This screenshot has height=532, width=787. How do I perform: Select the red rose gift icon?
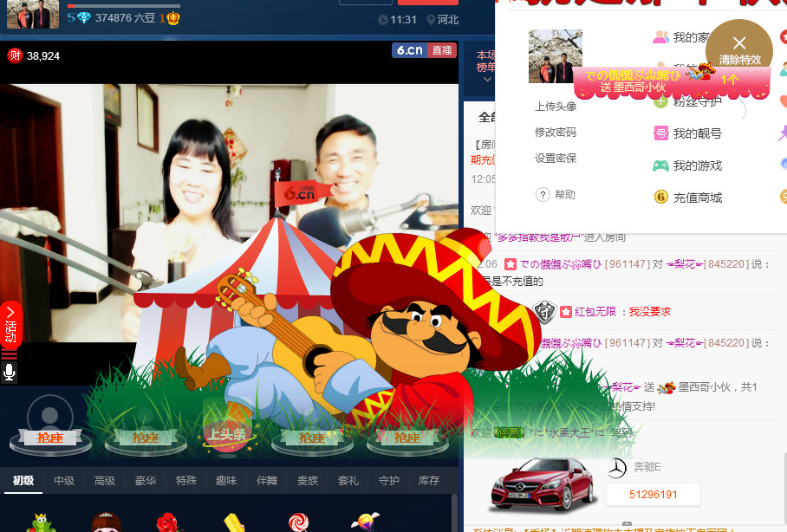(x=167, y=522)
